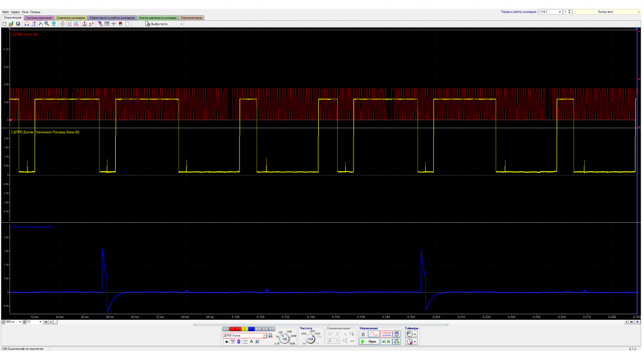Click the red arc headphones-like toolbar icon
This screenshot has width=644, height=352.
tap(26, 24)
